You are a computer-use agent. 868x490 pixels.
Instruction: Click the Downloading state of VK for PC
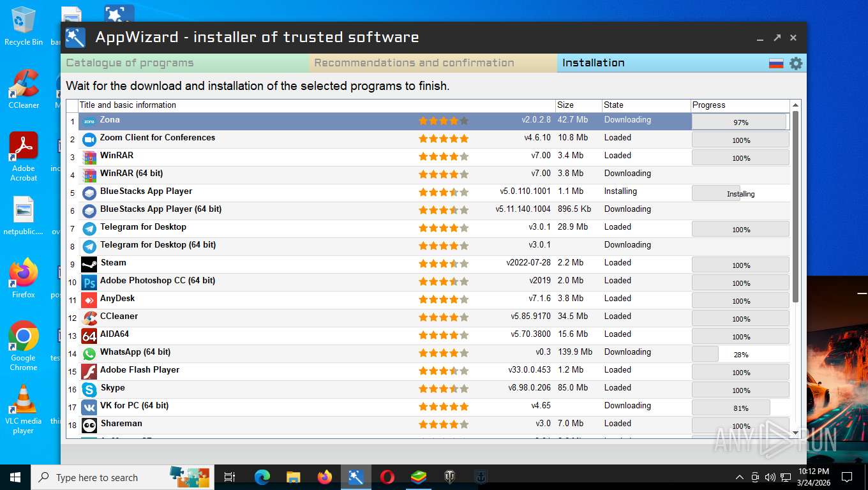[x=627, y=406]
